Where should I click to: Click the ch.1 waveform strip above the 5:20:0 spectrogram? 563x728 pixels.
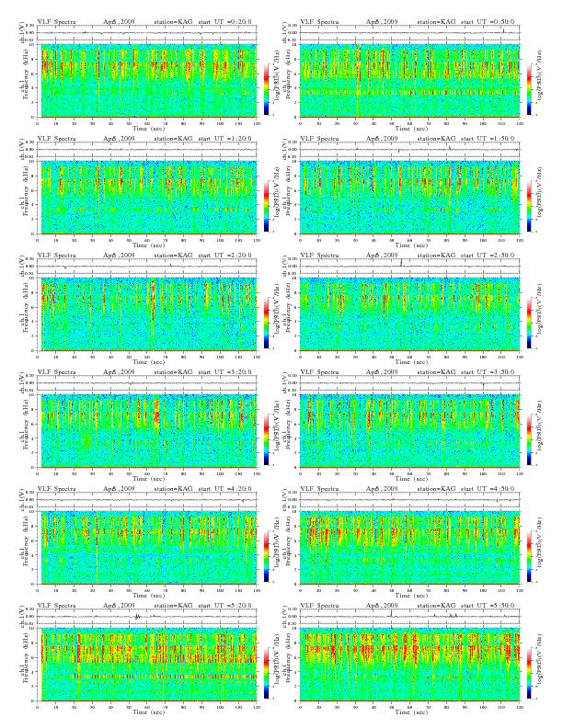click(147, 617)
